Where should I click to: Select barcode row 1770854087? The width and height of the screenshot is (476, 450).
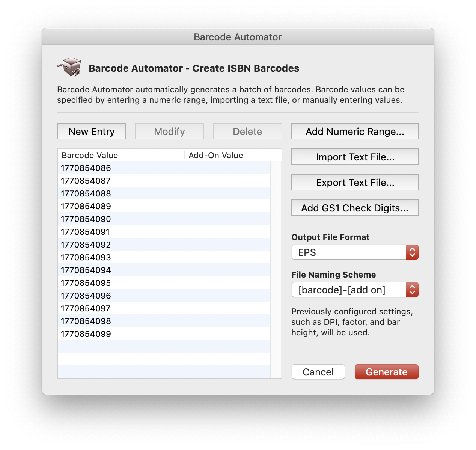pos(164,181)
